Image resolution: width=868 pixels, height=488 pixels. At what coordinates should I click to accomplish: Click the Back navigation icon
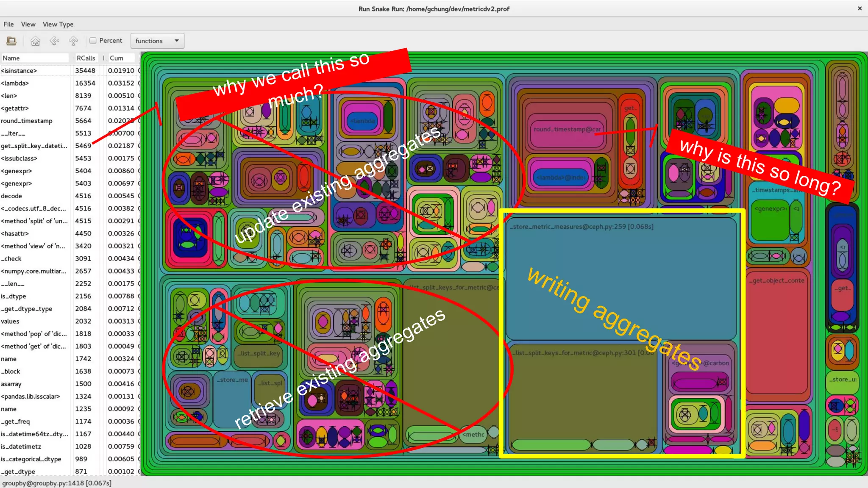[54, 41]
